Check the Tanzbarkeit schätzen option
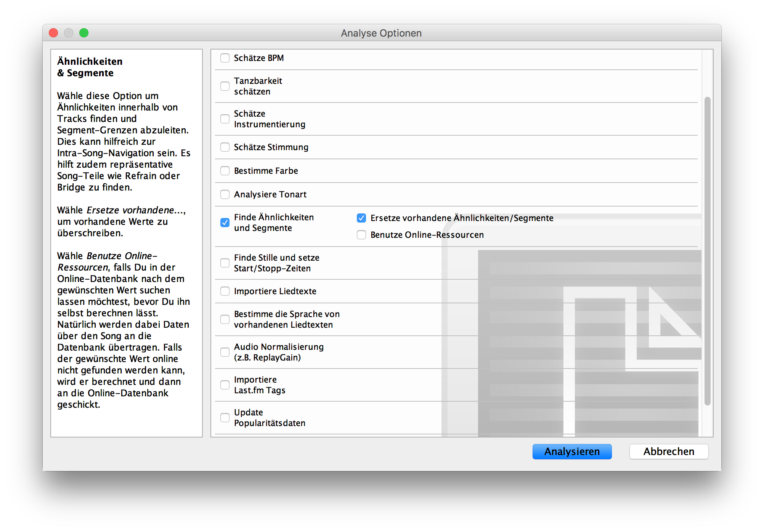 225,86
